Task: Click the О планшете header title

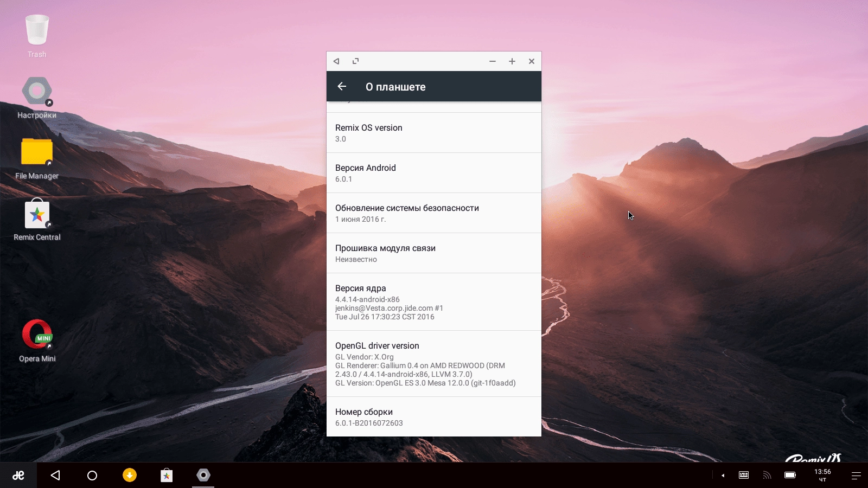Action: (x=395, y=87)
